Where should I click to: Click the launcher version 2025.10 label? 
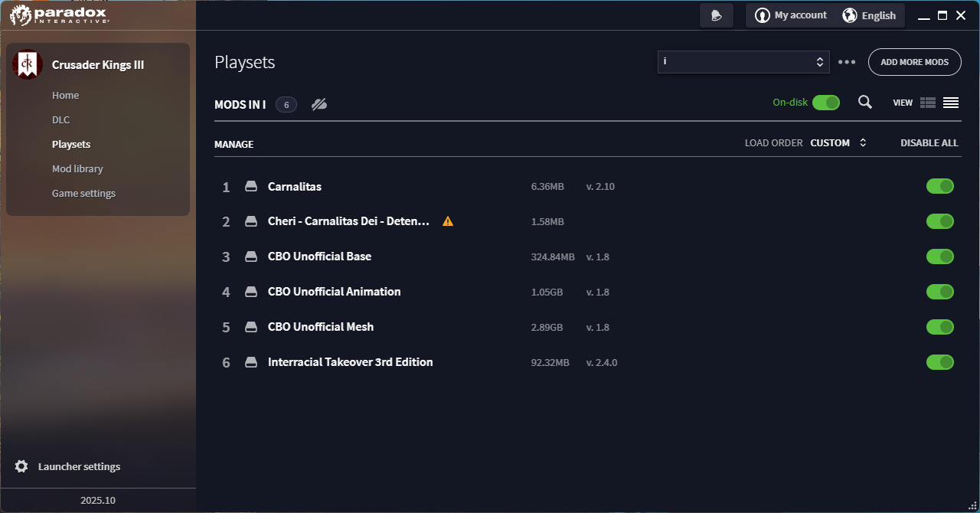click(98, 501)
